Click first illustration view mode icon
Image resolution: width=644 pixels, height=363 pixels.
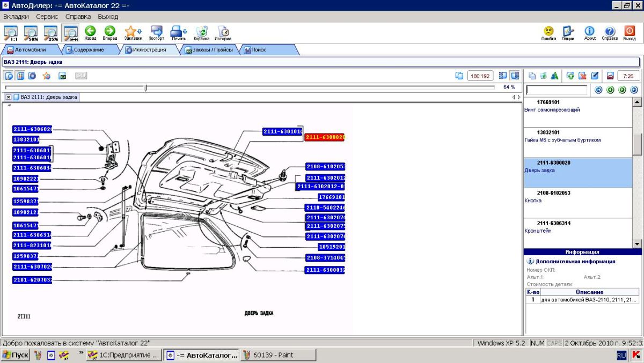[9, 76]
